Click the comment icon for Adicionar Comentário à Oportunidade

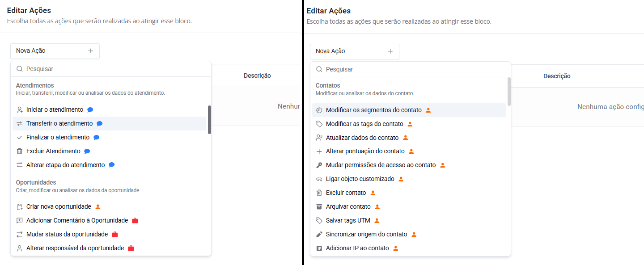(x=19, y=220)
